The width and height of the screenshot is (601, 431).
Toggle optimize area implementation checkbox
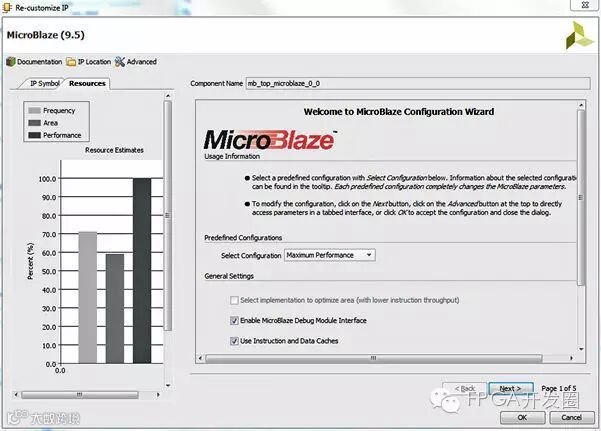pyautogui.click(x=234, y=300)
